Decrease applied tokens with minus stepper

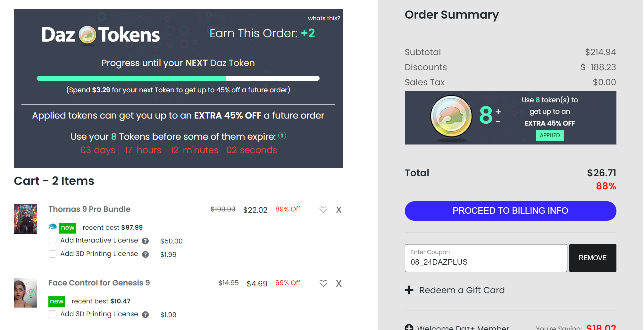[498, 121]
